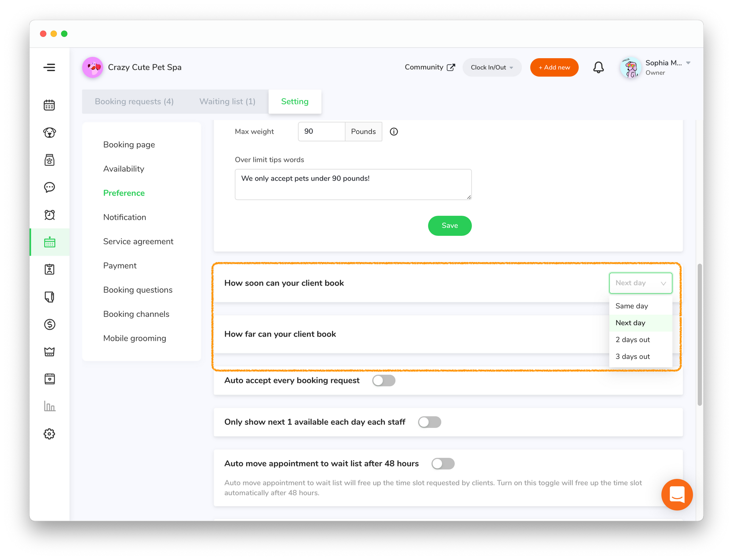Viewport: 733px width, 560px height.
Task: Open the alarm clock reminders icon
Action: 49,215
